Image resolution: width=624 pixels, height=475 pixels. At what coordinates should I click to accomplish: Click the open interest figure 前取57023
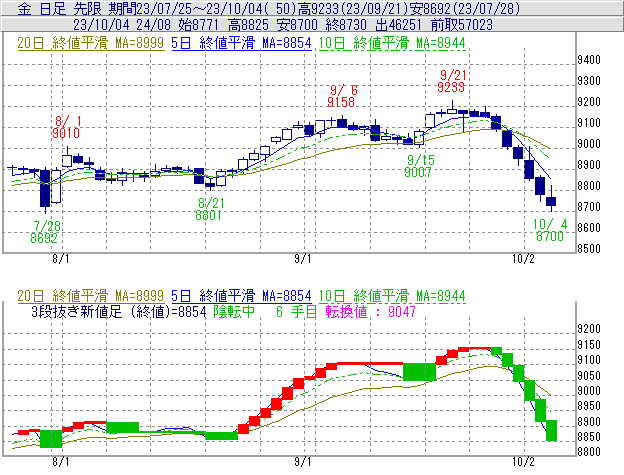(462, 25)
